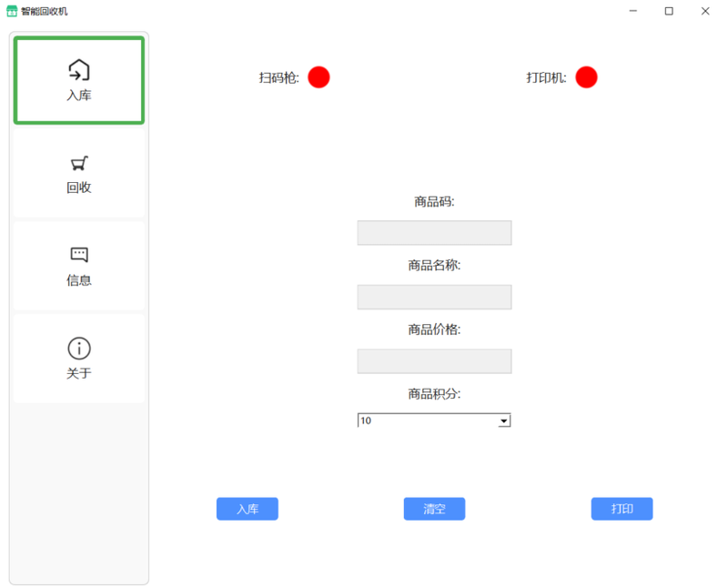Click the 智能回收机 window title text

pyautogui.click(x=44, y=11)
